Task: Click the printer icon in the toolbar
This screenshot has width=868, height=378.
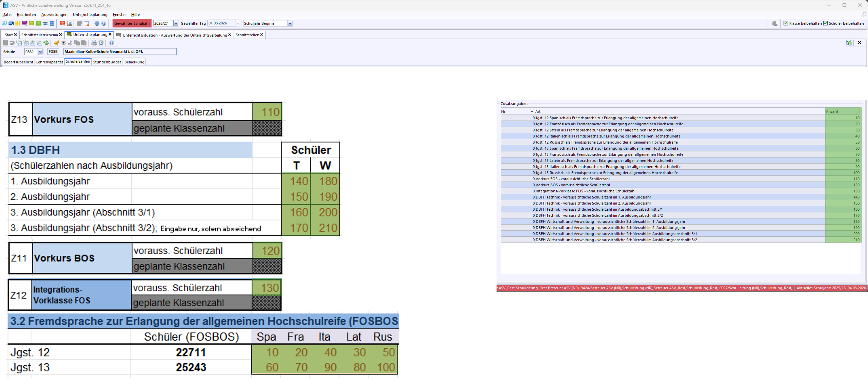Action: tap(94, 43)
